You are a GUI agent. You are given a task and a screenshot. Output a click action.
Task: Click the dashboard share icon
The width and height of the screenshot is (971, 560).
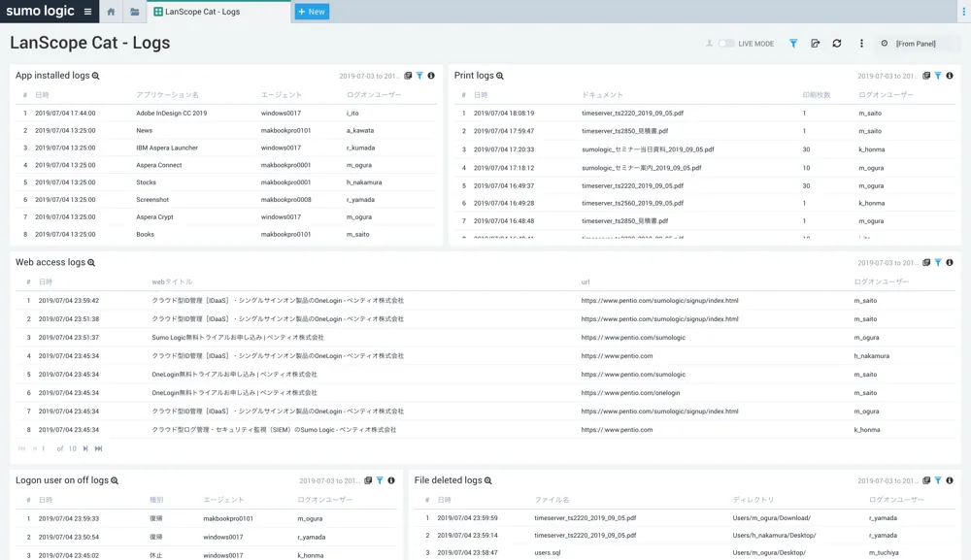click(815, 44)
